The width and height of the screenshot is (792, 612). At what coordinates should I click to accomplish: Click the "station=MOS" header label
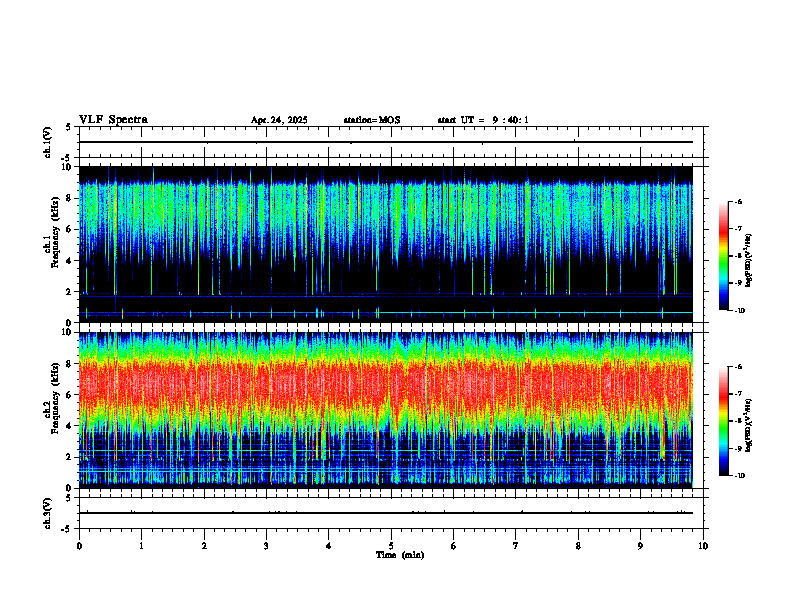coord(372,120)
